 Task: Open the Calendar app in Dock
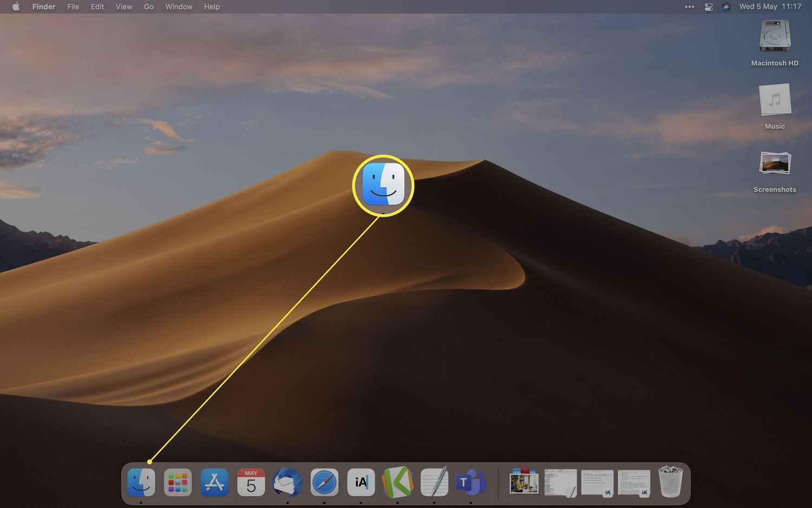(x=251, y=482)
